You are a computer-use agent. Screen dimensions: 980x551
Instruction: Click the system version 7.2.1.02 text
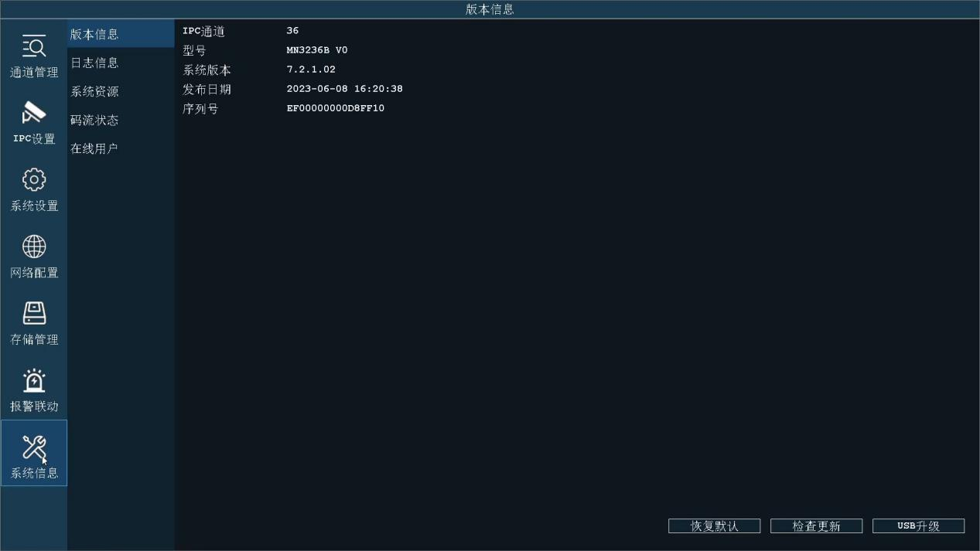[x=311, y=70]
